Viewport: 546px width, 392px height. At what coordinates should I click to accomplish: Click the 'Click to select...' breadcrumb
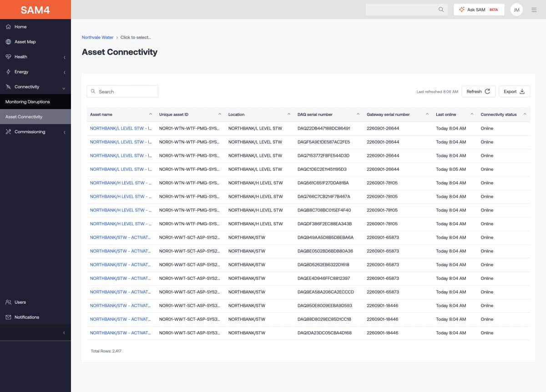tap(136, 37)
